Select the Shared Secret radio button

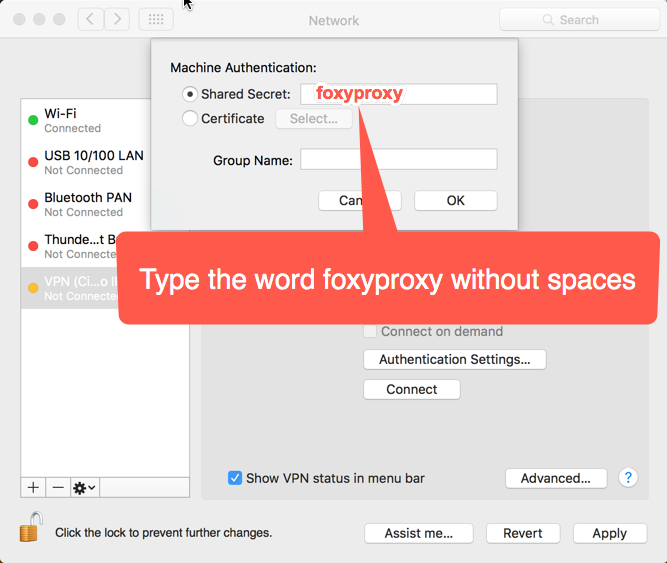pyautogui.click(x=190, y=94)
